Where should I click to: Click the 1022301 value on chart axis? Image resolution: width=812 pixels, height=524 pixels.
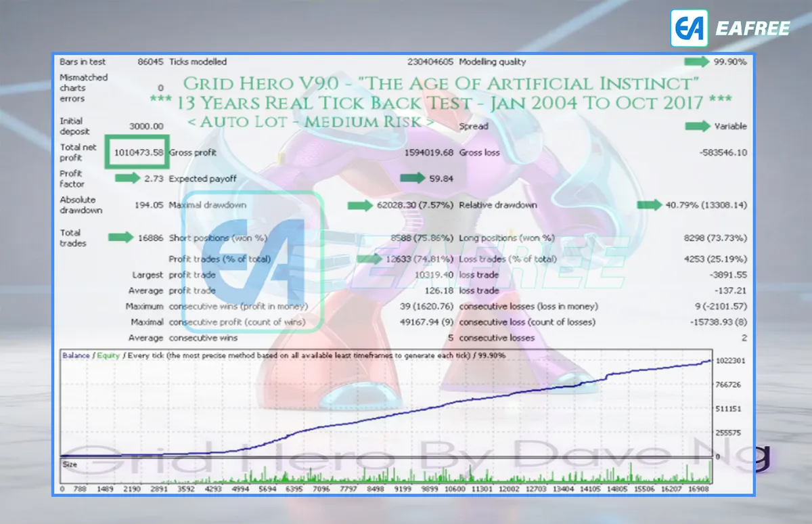click(731, 361)
